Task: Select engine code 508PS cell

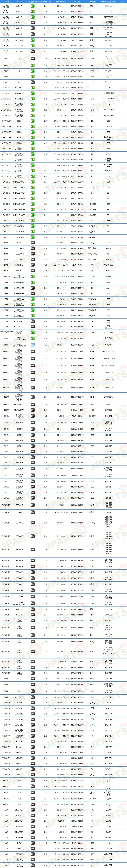Action: [108, 277]
